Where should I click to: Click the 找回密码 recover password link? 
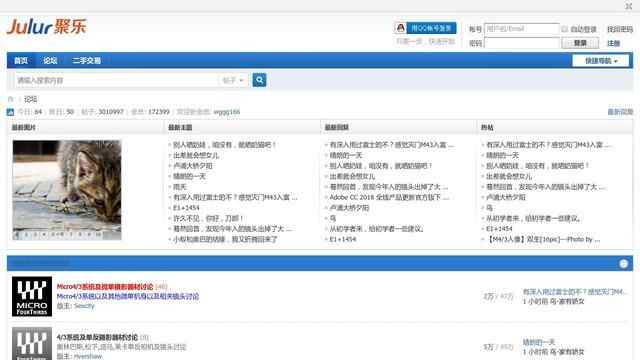[x=620, y=29]
